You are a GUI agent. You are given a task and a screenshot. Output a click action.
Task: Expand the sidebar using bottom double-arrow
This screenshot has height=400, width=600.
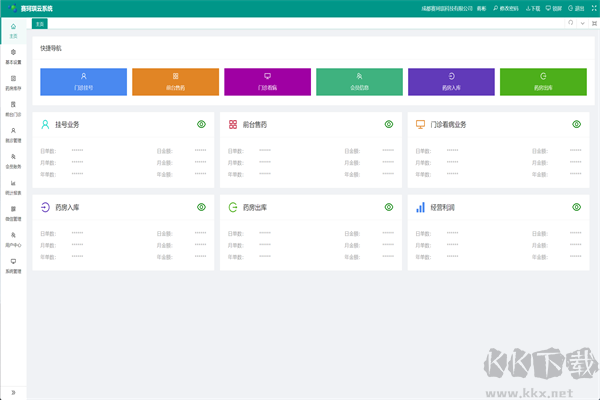(x=13, y=392)
